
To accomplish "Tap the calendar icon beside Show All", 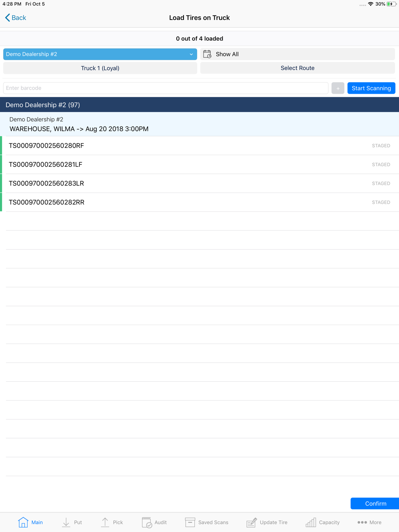I will 207,54.
